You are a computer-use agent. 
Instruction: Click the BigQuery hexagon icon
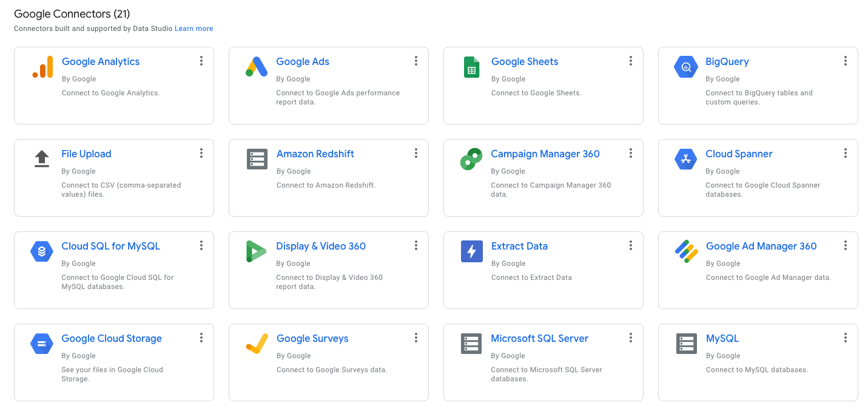pos(686,67)
